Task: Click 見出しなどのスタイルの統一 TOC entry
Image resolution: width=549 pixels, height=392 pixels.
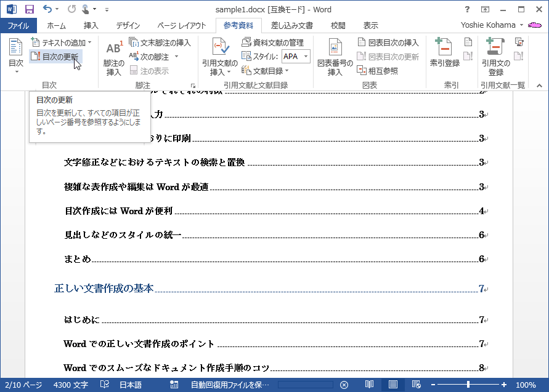Action: coord(123,235)
